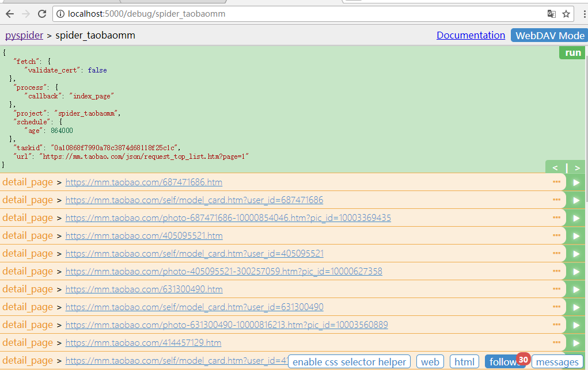Expand details for model_card user_id=687471686 row

point(556,200)
